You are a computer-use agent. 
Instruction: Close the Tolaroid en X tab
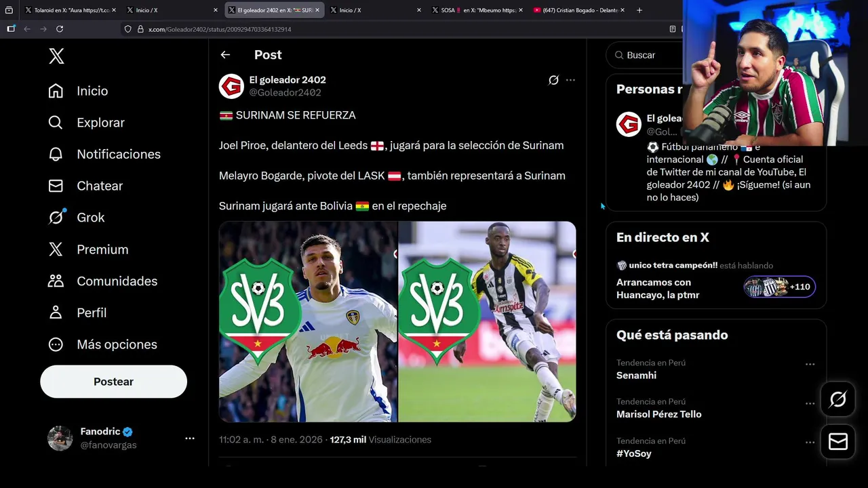click(113, 10)
